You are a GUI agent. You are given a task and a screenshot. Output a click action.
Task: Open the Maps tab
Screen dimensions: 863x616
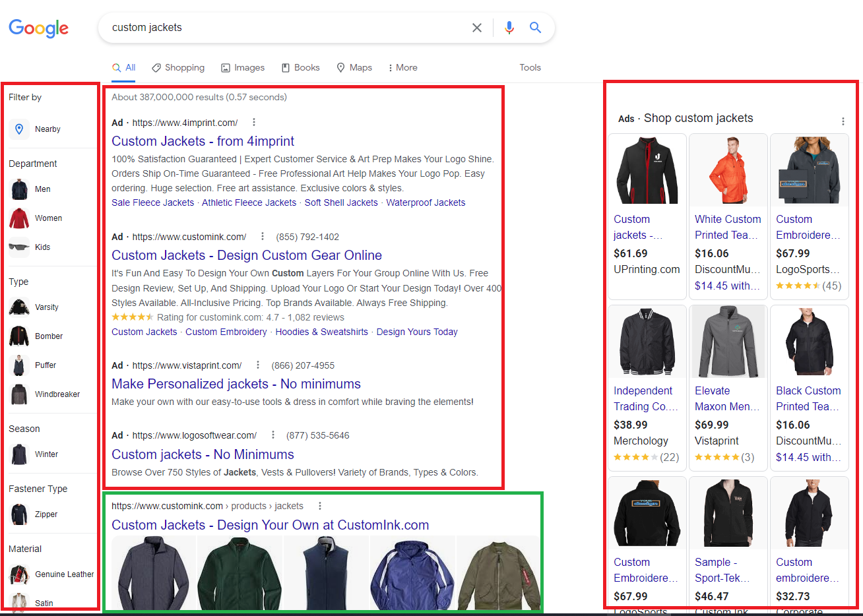(354, 67)
